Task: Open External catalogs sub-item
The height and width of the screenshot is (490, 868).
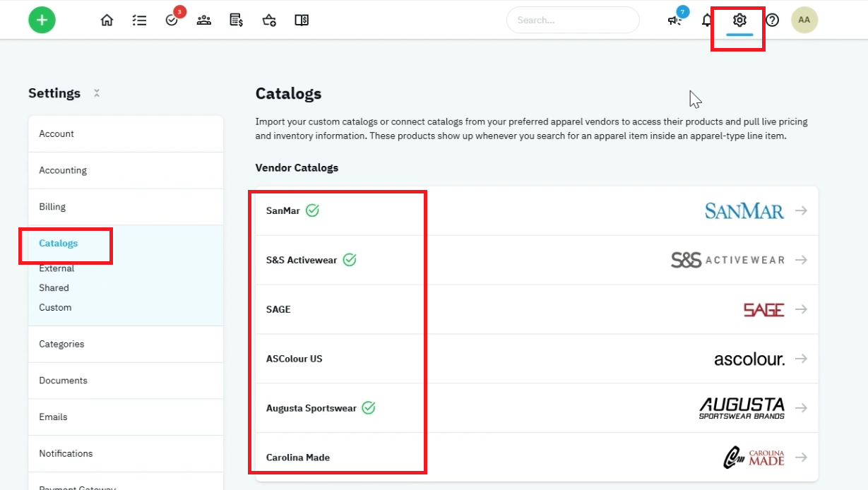Action: (57, 268)
